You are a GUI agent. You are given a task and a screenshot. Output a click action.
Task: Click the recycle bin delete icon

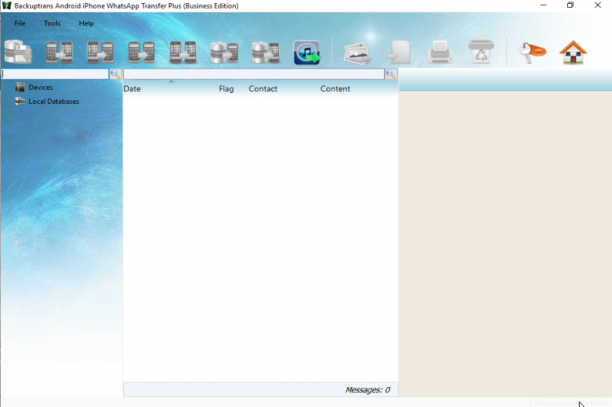tap(481, 52)
